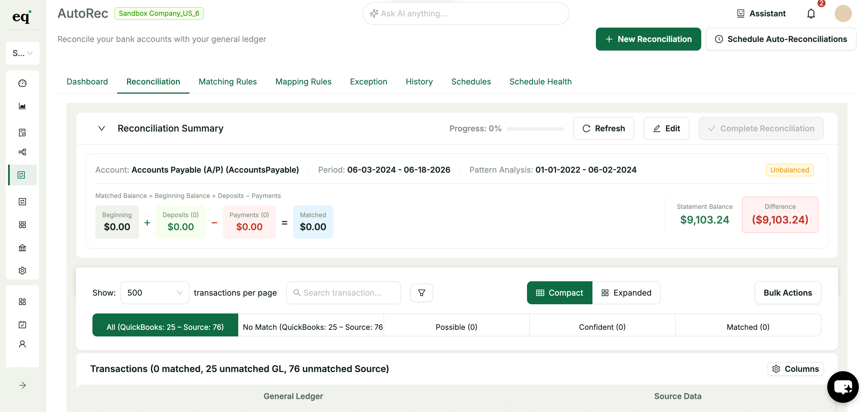868x412 pixels.
Task: Click the Refresh button
Action: click(603, 128)
